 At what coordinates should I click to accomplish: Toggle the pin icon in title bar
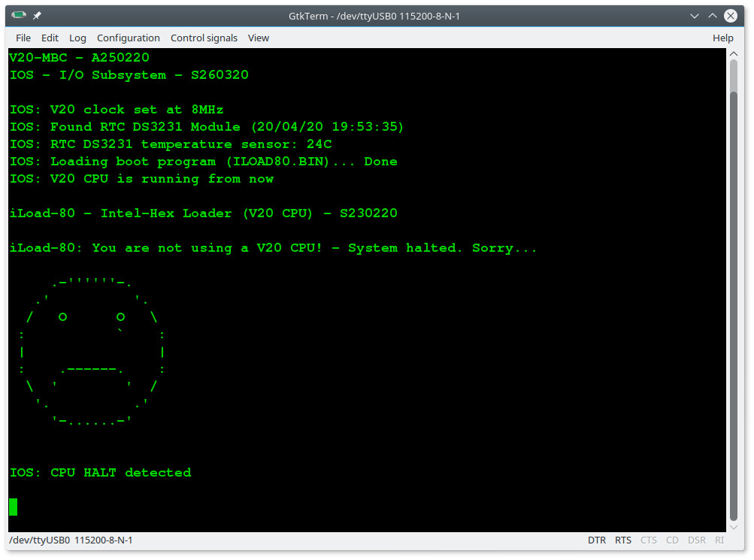37,16
